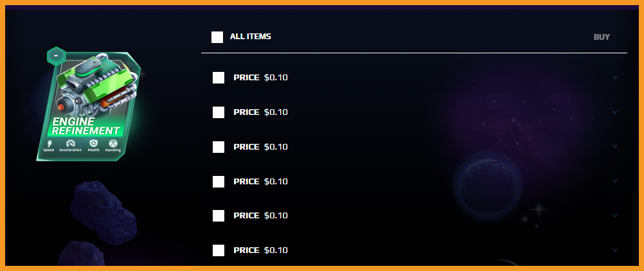
Task: Open the Engine Refinement card image
Action: point(88,106)
